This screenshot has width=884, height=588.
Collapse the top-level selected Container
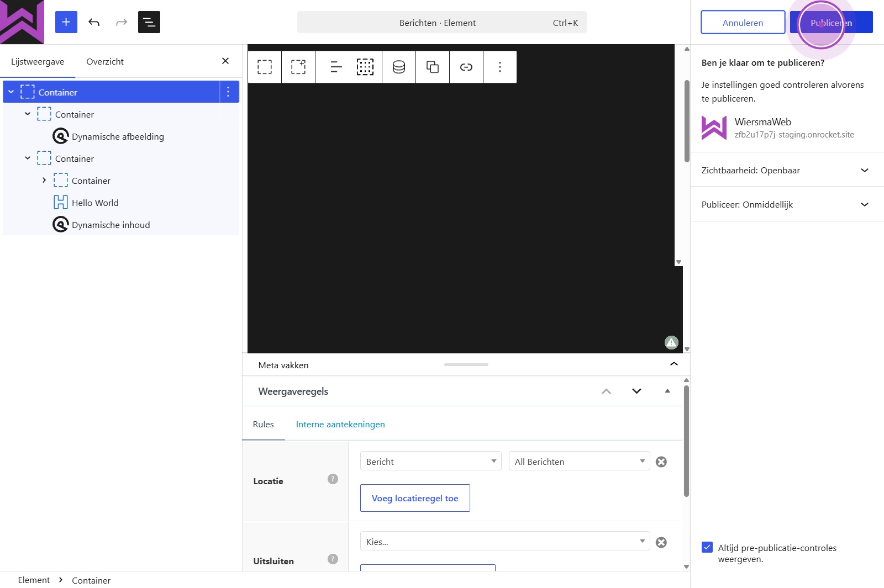11,92
